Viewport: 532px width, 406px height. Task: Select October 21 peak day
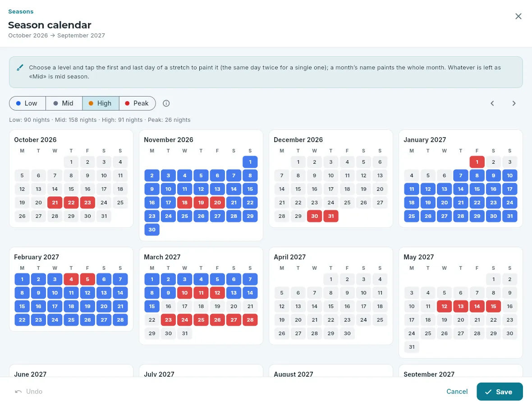tap(55, 203)
